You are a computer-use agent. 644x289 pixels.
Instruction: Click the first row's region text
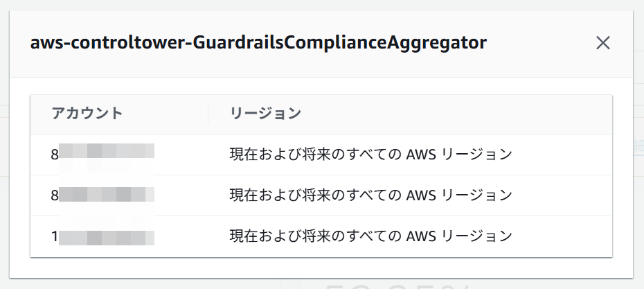pos(370,154)
